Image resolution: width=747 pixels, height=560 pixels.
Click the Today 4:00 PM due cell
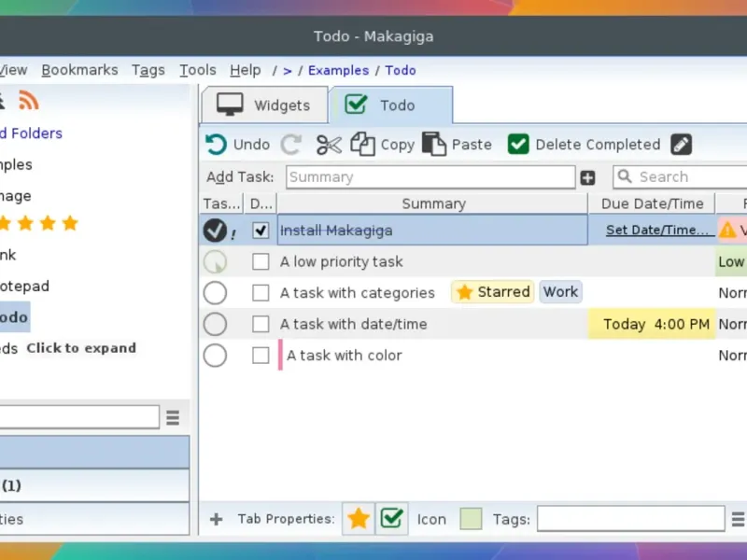652,324
